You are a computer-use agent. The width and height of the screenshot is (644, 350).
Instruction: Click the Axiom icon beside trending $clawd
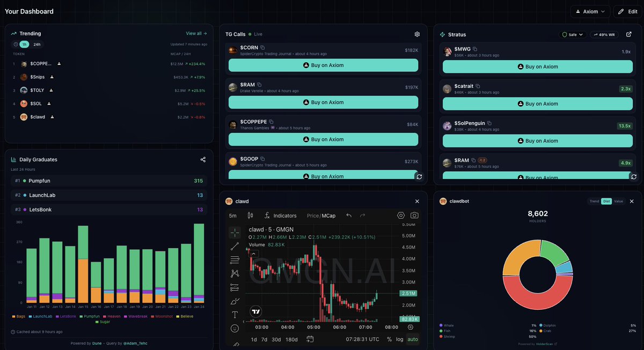tap(52, 117)
